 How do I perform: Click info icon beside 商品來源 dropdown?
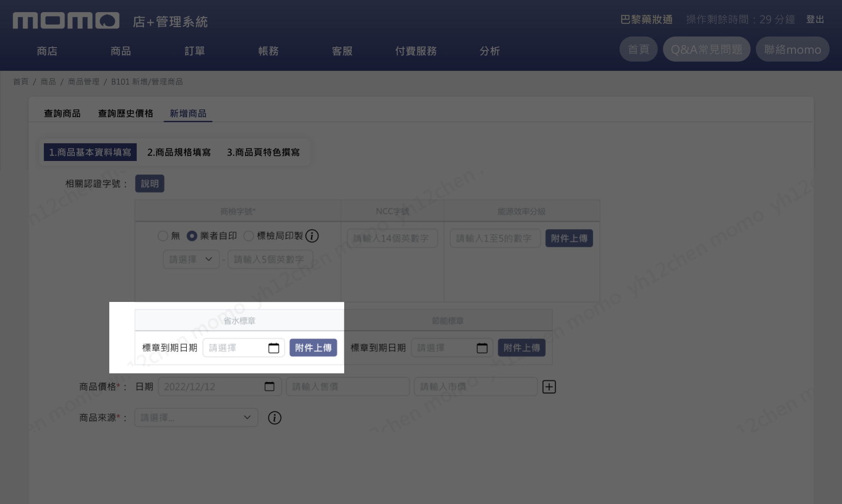pyautogui.click(x=275, y=418)
